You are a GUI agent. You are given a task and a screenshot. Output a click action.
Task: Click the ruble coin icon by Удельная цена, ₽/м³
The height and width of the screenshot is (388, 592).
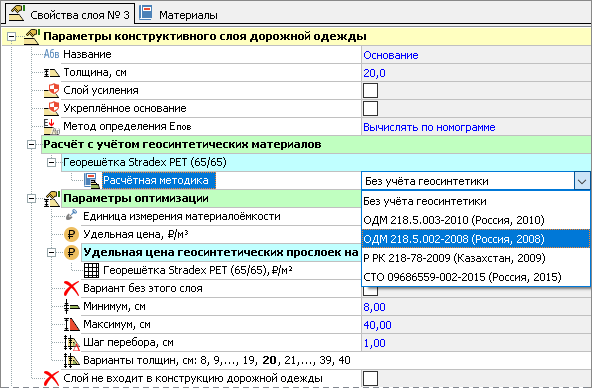pos(71,234)
